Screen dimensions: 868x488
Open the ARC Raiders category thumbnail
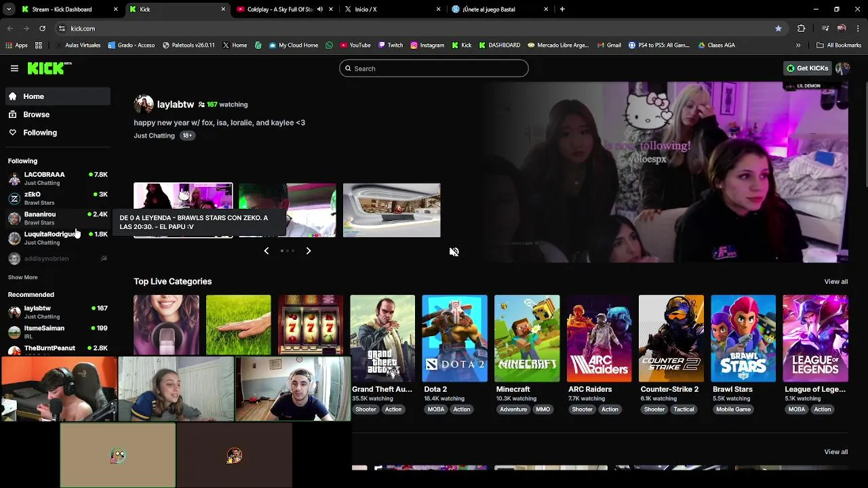(x=599, y=338)
